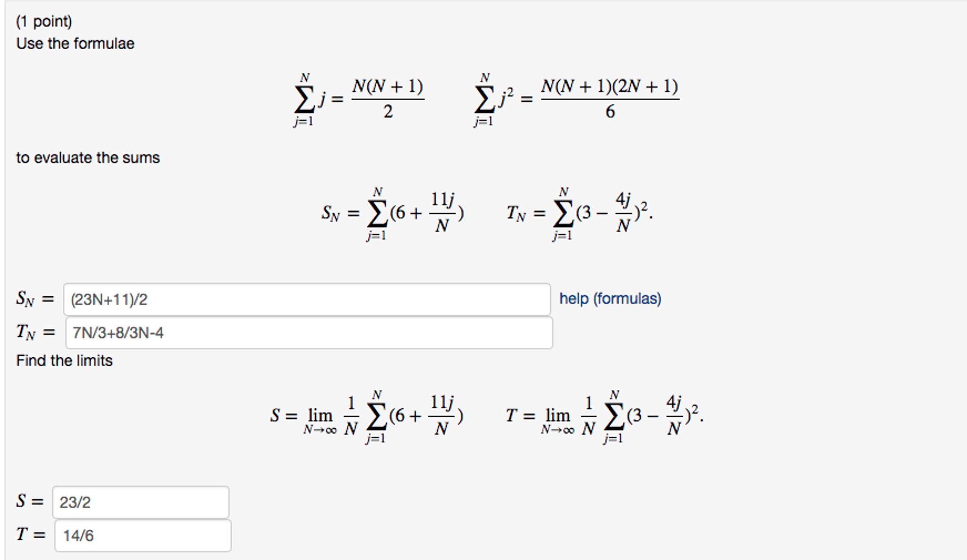Screen dimensions: 967x560
Task: Click the Use the formulae text
Action: pyautogui.click(x=74, y=43)
